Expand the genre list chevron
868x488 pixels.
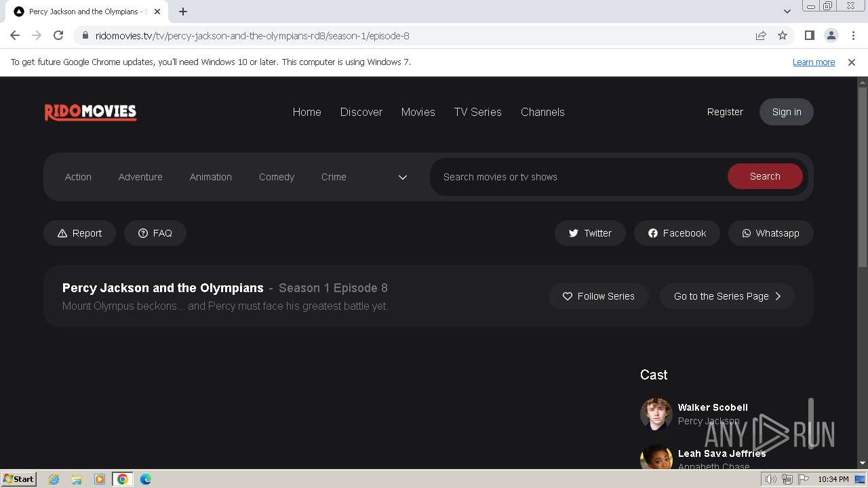(402, 177)
